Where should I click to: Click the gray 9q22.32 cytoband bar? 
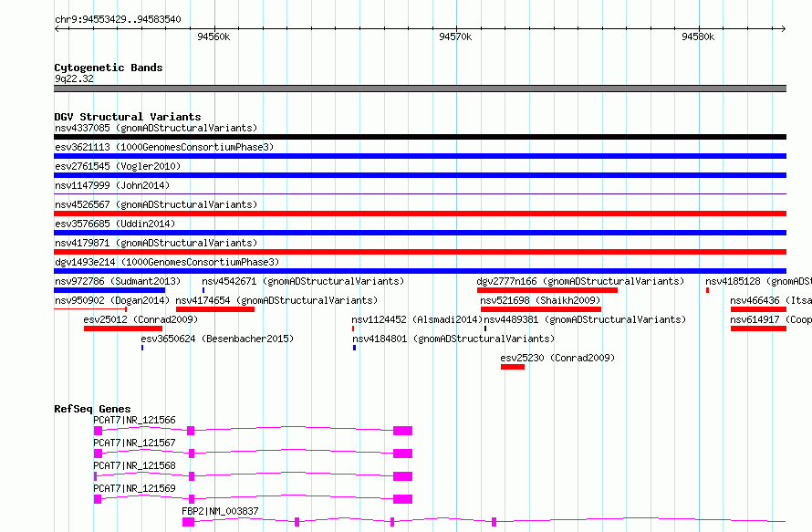tap(420, 89)
